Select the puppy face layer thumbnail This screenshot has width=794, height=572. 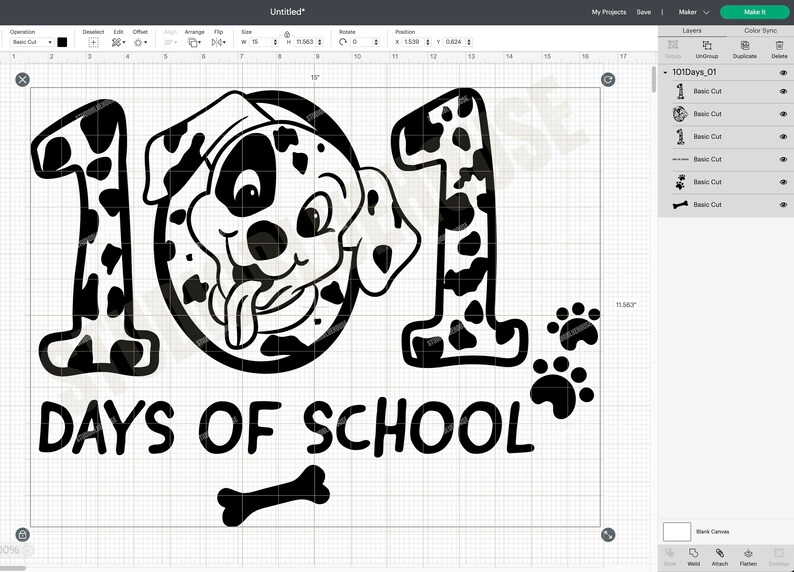680,114
